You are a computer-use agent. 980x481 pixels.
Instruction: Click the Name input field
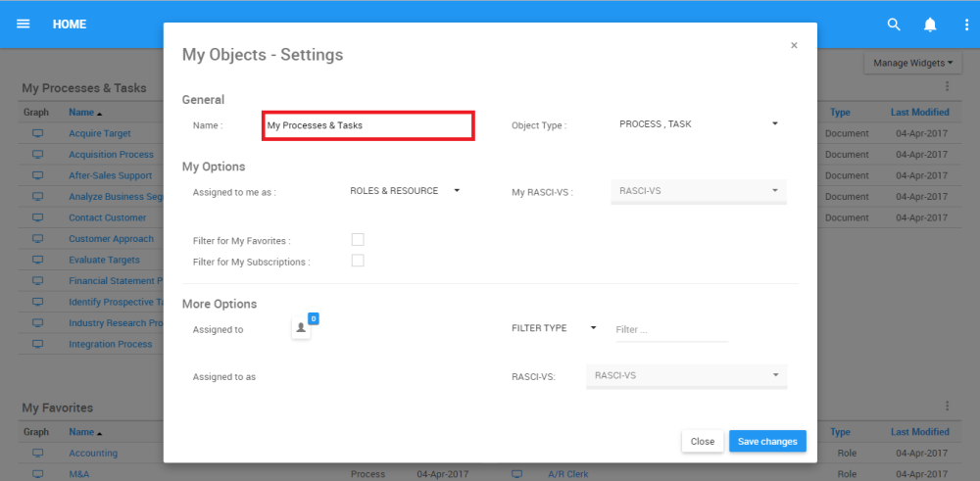[x=368, y=125]
